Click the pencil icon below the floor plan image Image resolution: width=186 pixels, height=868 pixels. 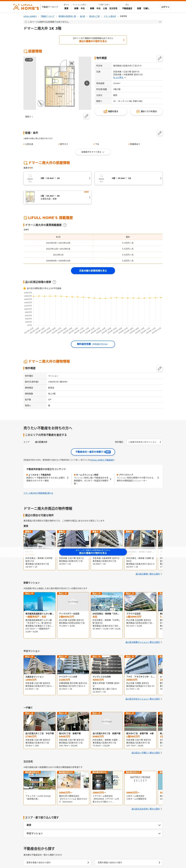click(x=86, y=116)
